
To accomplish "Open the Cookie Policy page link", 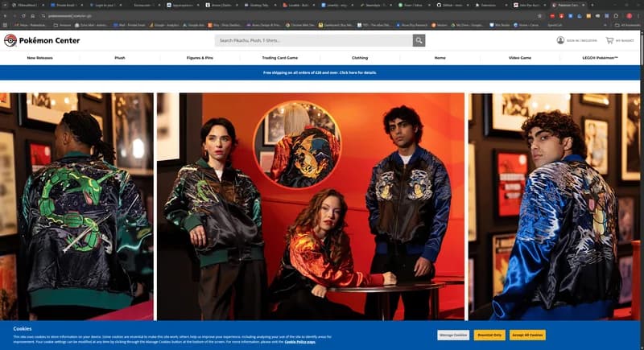I will point(299,342).
